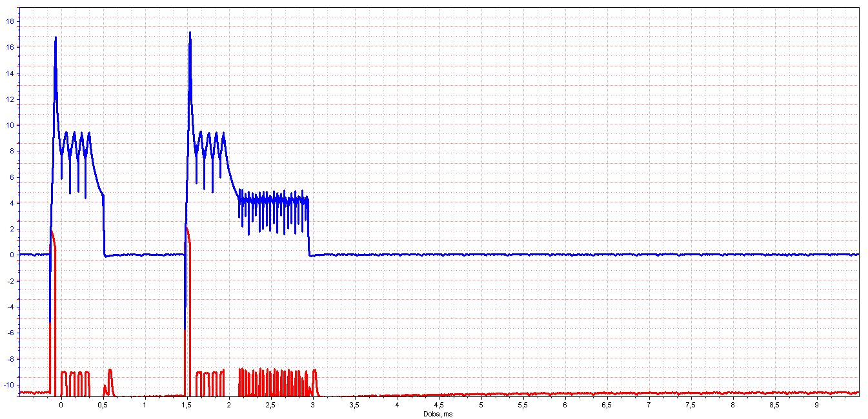Click the 14 label on vertical axis
Viewport: 868px width, 419px height.
pyautogui.click(x=9, y=73)
